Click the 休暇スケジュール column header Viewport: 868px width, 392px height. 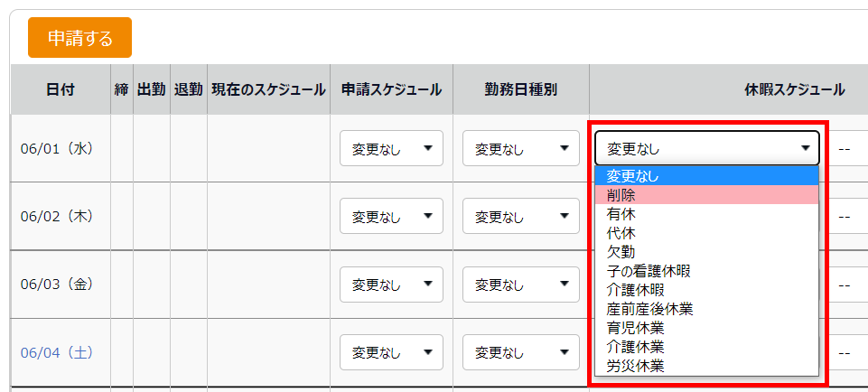pos(794,89)
